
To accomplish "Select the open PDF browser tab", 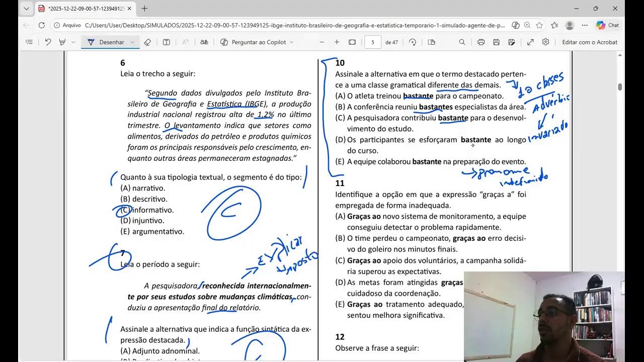I will (x=86, y=9).
